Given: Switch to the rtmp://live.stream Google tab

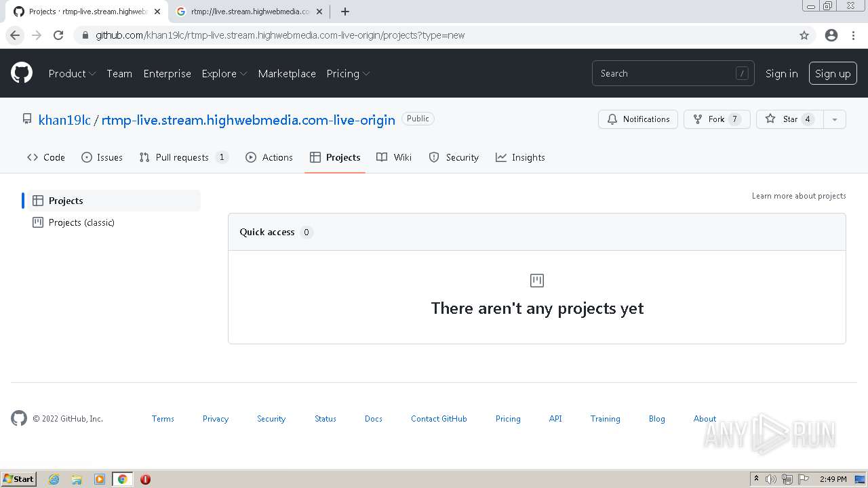Looking at the screenshot, I should coord(250,12).
